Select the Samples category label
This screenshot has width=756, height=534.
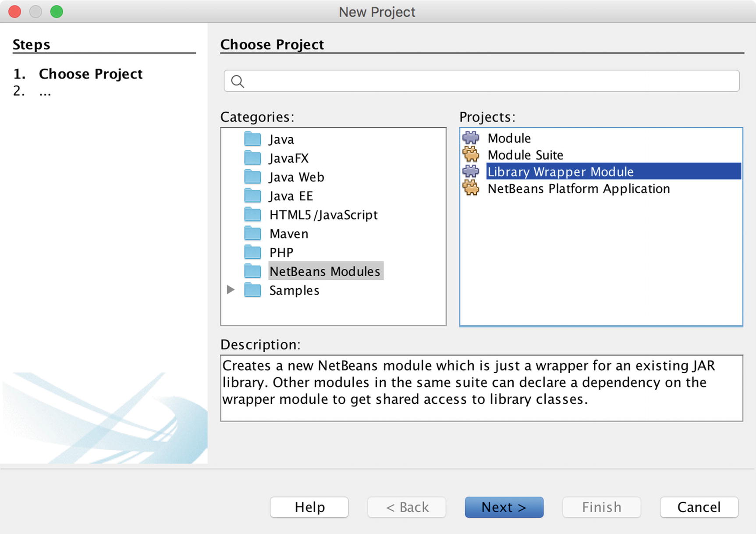tap(294, 290)
